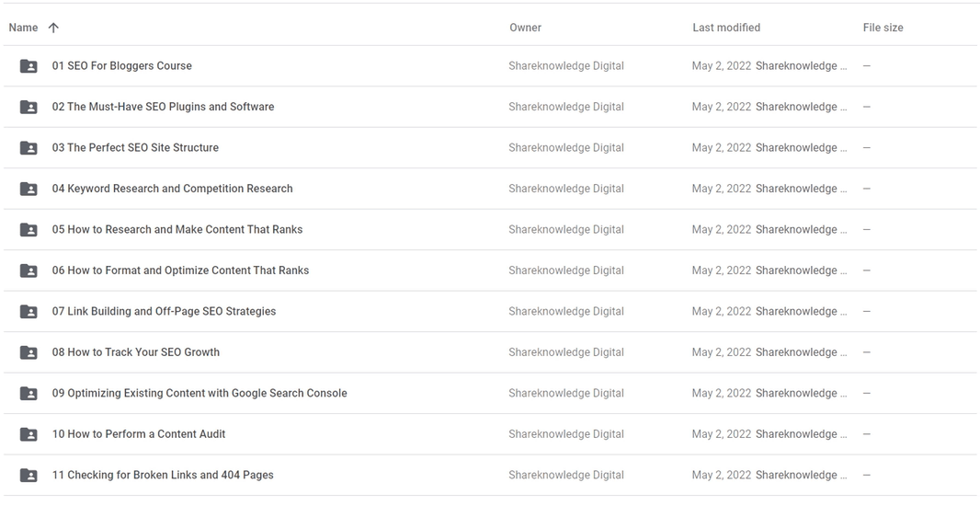Sort by the Last modified column header
The height and width of the screenshot is (506, 980).
[725, 28]
